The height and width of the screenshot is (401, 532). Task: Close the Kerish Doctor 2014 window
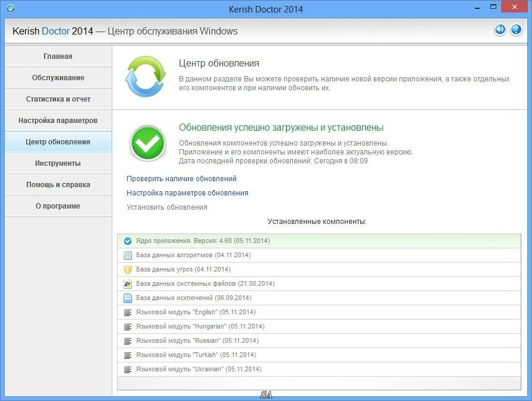point(515,7)
